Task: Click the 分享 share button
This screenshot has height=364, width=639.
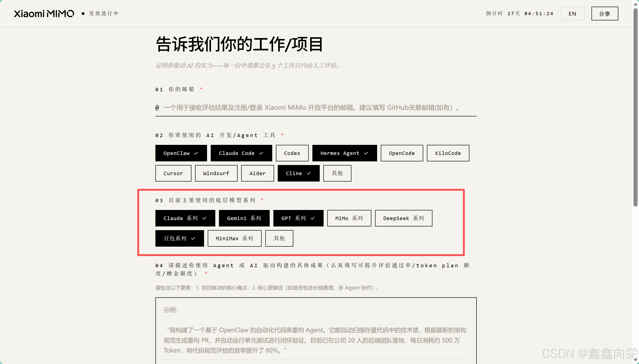Action: click(605, 14)
